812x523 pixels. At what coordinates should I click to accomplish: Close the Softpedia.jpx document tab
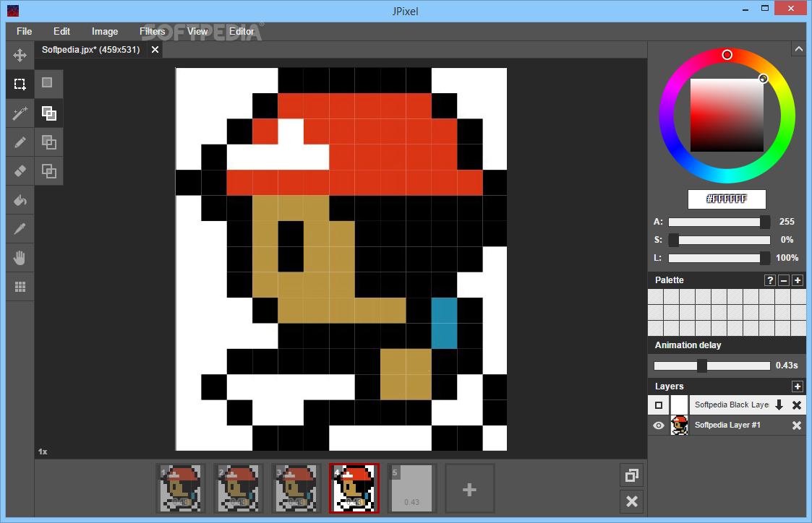click(155, 50)
